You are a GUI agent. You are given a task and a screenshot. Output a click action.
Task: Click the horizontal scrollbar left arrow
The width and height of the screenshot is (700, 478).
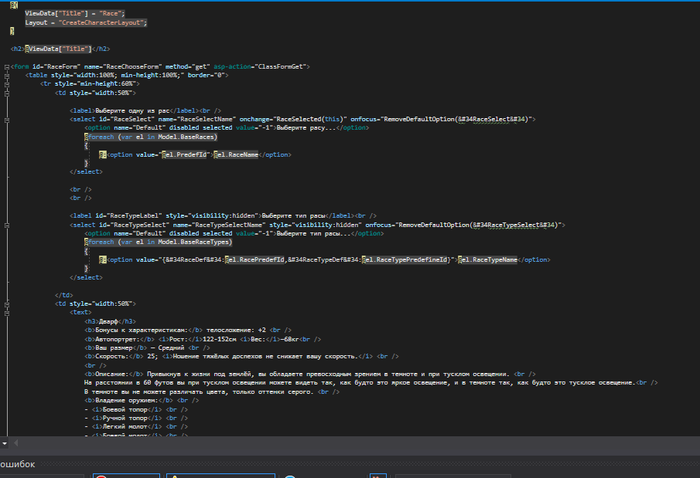point(16,441)
